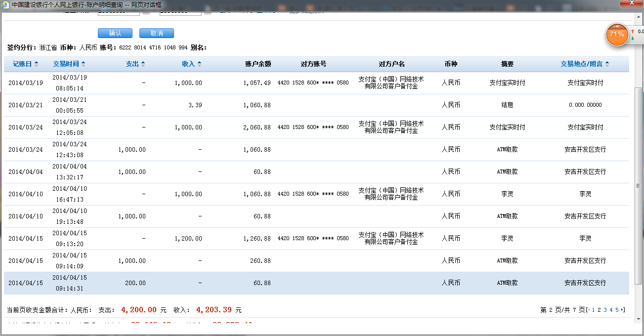Open page 3 of the transaction list
The height and width of the screenshot is (336, 644).
[605, 310]
